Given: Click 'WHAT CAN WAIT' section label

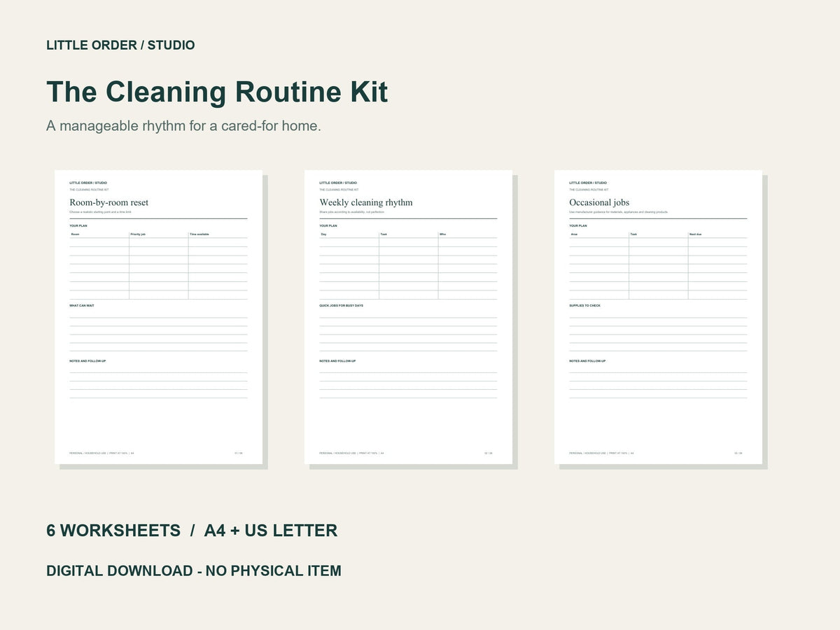Looking at the screenshot, I should point(82,306).
